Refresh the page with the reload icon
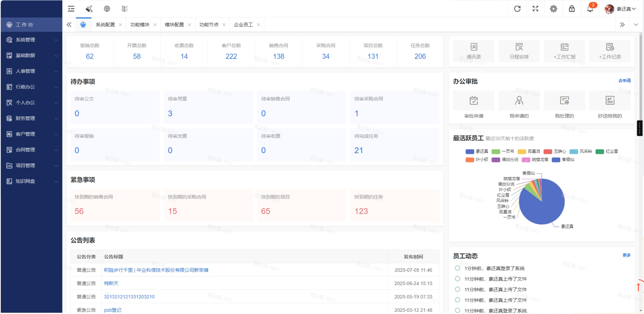 point(517,9)
